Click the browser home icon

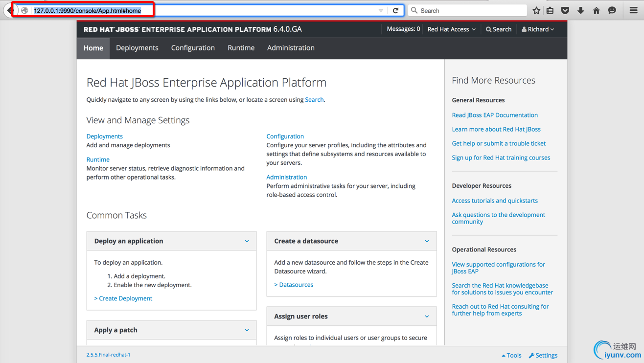(x=596, y=10)
